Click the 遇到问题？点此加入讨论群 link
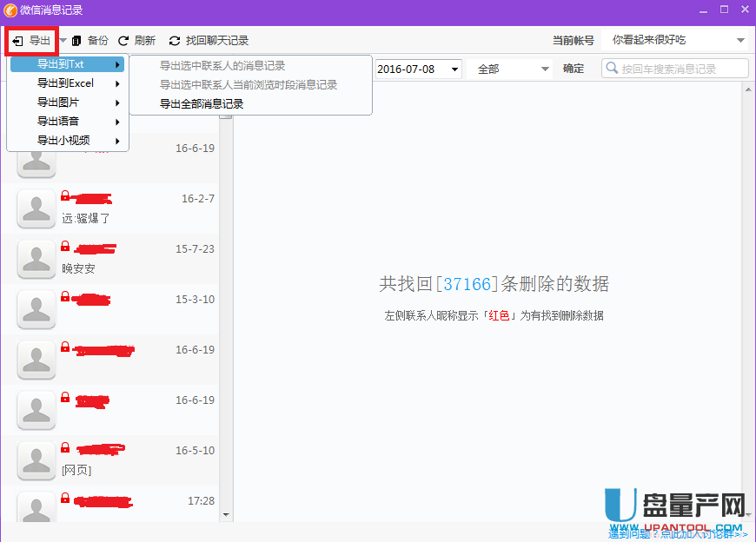 [678, 533]
